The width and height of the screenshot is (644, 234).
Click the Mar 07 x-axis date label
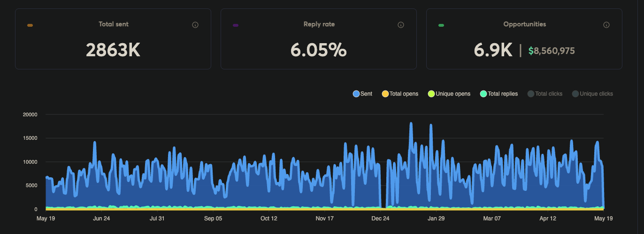[x=492, y=219]
